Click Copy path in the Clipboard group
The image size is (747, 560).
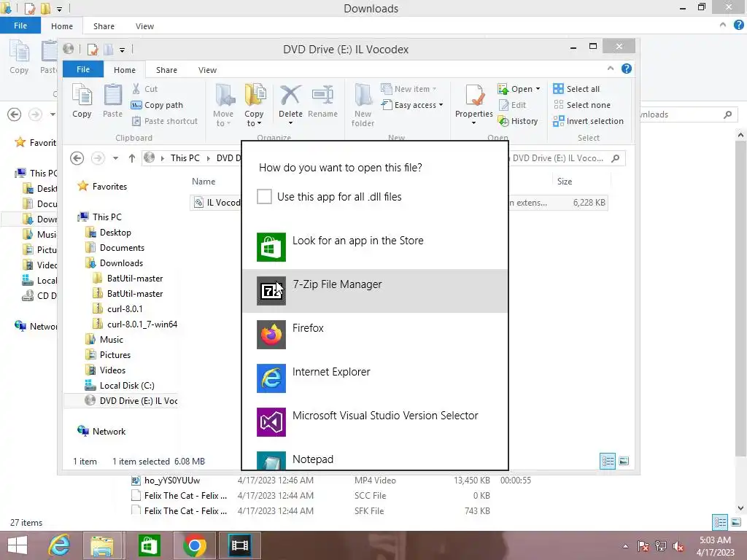(x=158, y=105)
